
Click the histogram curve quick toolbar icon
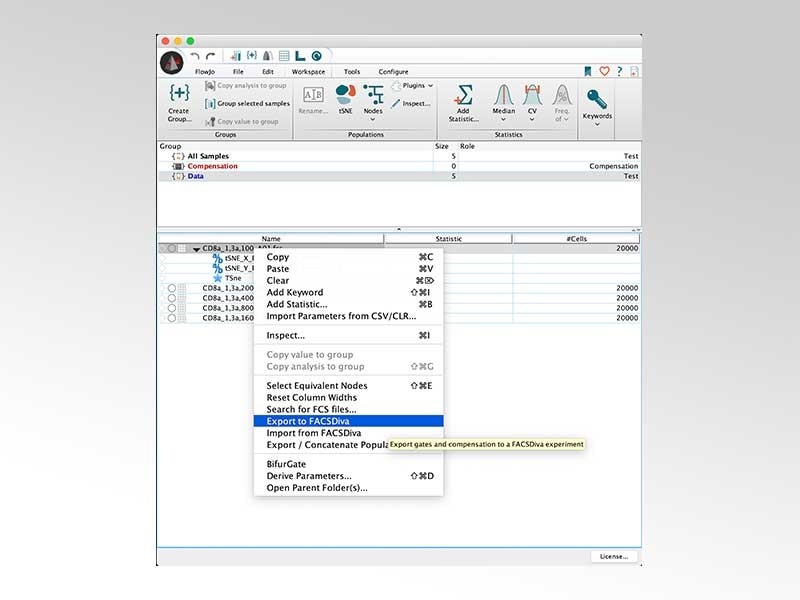point(268,56)
